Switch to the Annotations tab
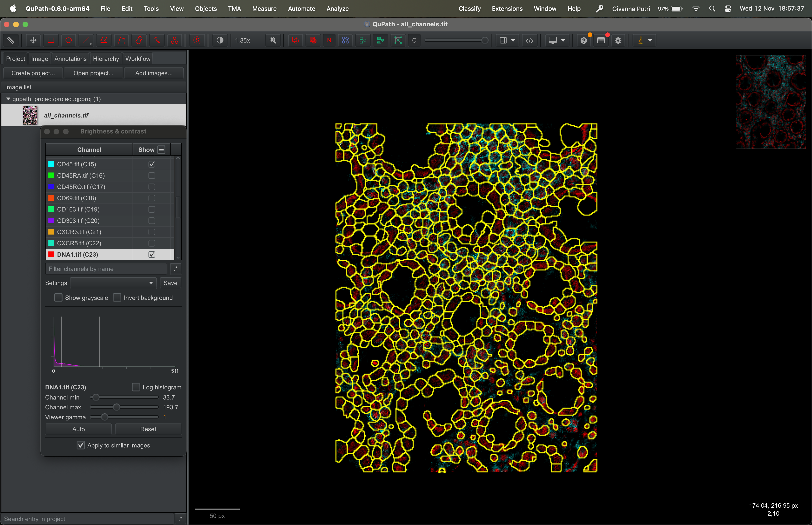The height and width of the screenshot is (525, 812). point(70,59)
